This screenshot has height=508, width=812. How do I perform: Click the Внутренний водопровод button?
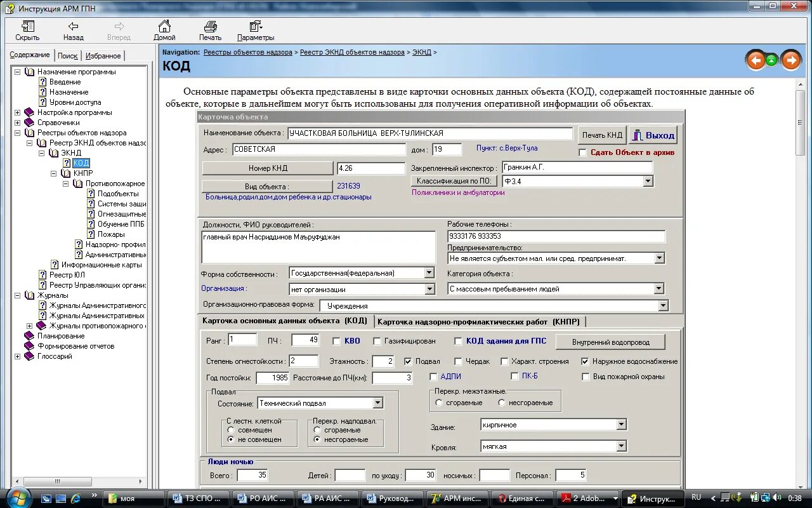pos(610,342)
